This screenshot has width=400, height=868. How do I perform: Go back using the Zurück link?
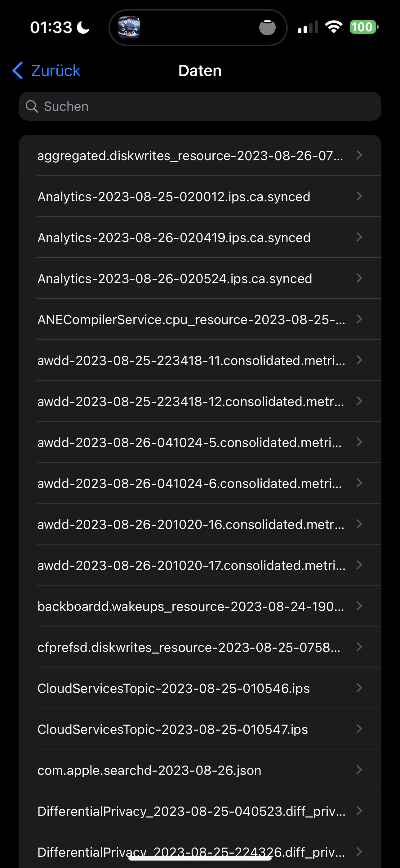tap(56, 70)
